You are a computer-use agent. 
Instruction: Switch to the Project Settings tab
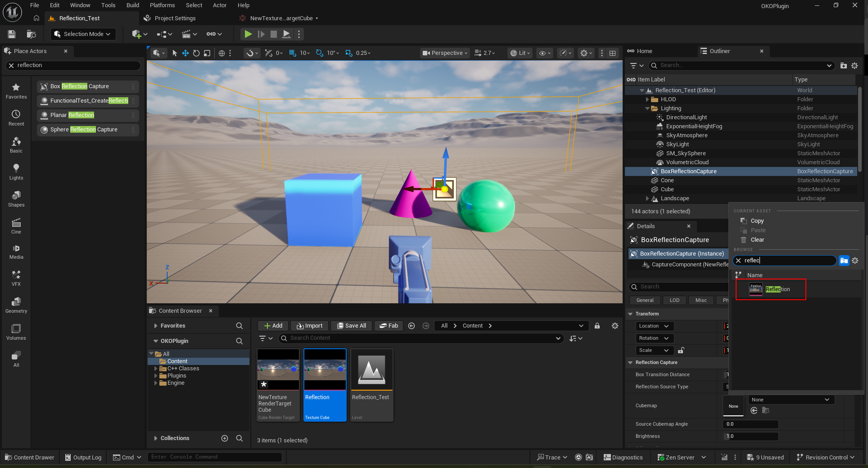[x=175, y=18]
